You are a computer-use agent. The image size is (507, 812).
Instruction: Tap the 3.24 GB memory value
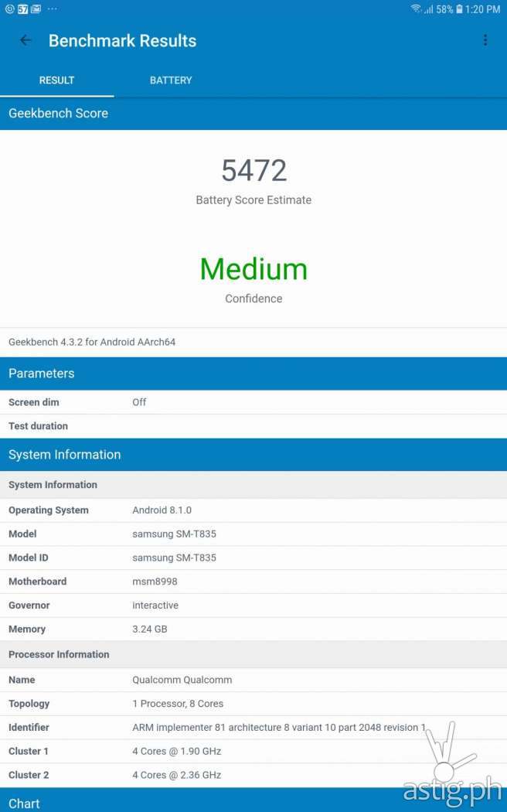pyautogui.click(x=149, y=629)
